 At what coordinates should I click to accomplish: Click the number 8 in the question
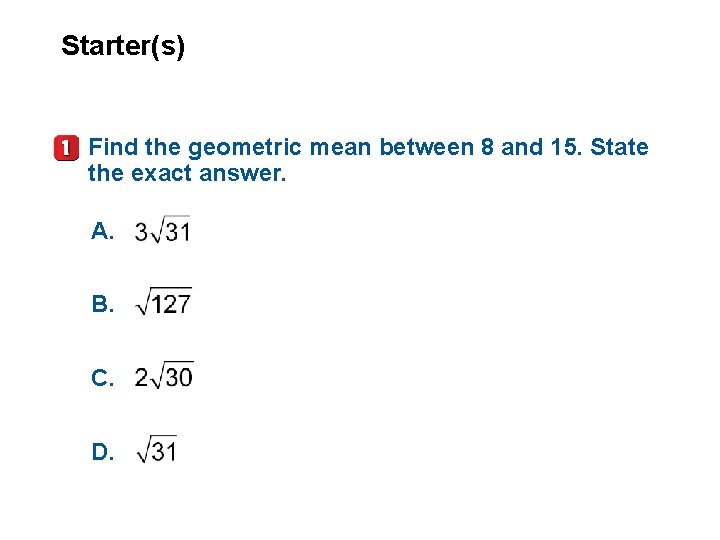pos(487,147)
